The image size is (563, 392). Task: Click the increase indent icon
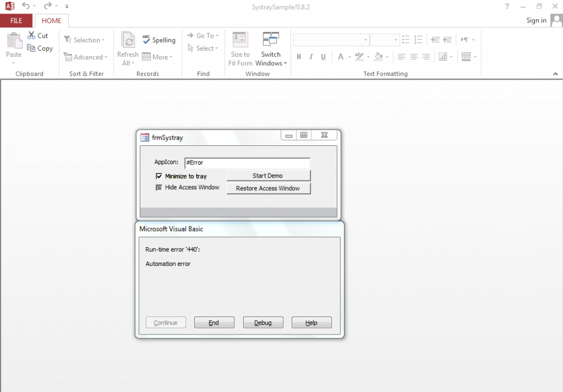click(435, 39)
